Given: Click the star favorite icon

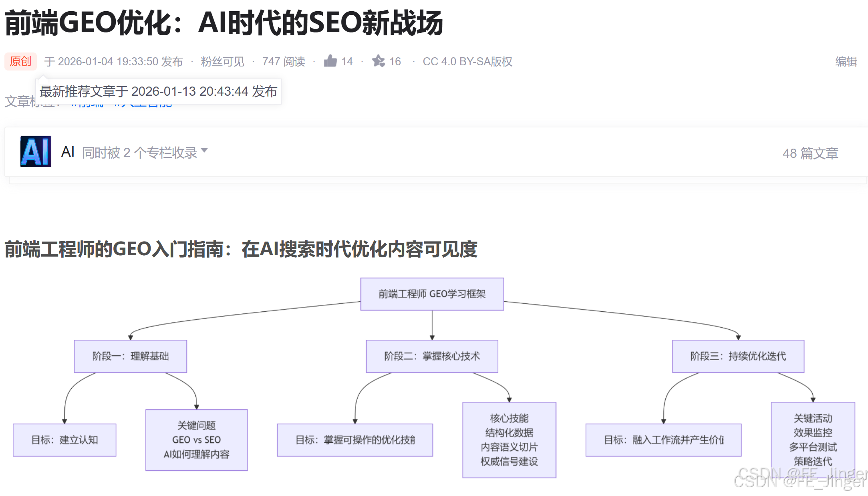Looking at the screenshot, I should 378,61.
